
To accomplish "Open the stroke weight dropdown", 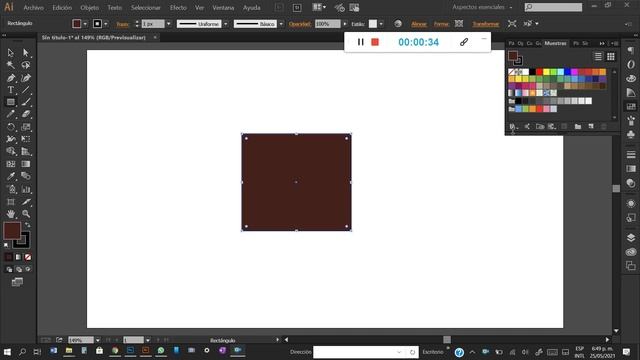I will point(169,24).
